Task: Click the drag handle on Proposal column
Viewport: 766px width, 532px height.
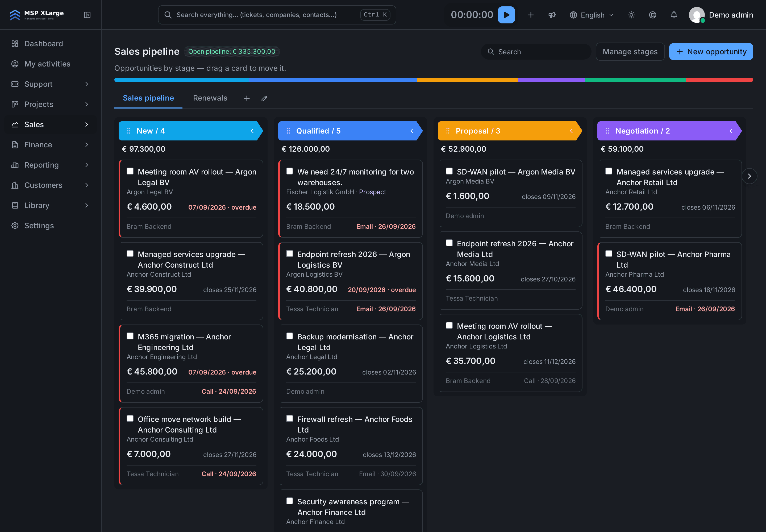Action: [448, 131]
